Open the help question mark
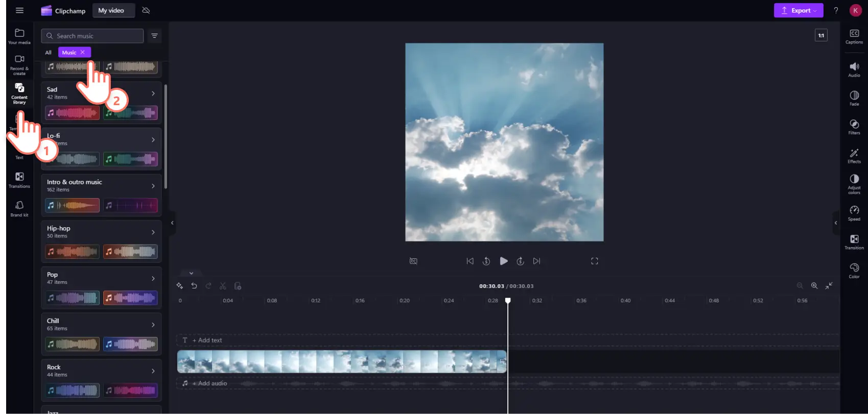 click(836, 10)
